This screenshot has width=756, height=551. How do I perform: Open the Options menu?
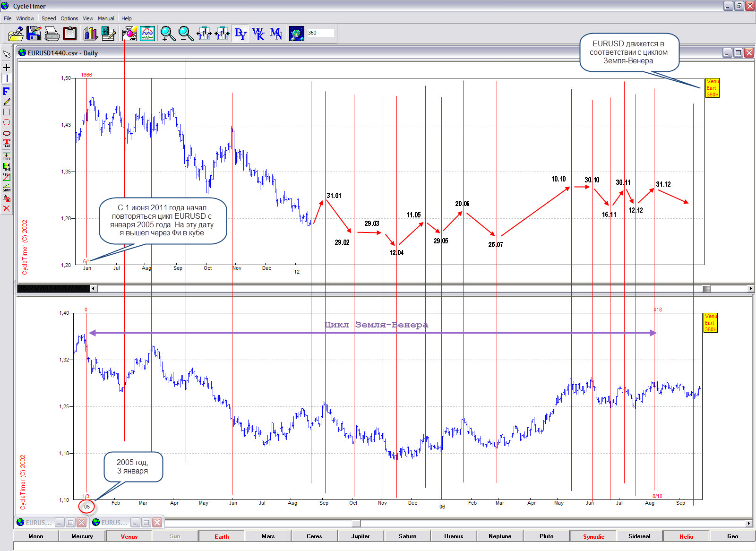(x=69, y=18)
